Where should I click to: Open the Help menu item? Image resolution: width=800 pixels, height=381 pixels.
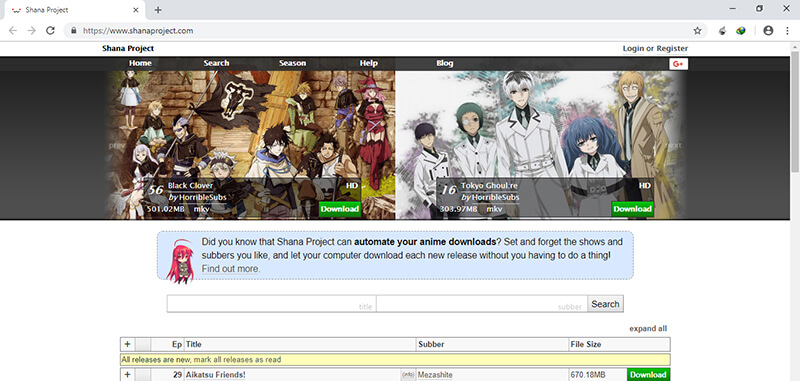pos(368,63)
